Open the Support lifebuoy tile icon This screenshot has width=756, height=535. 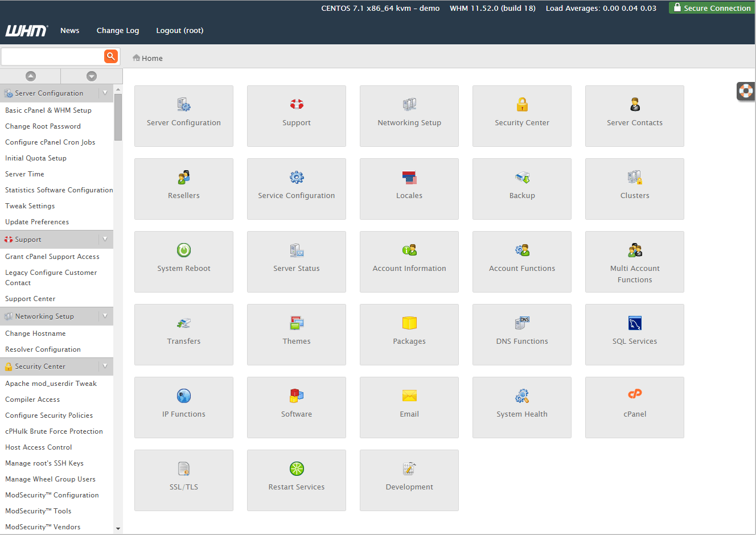[297, 104]
